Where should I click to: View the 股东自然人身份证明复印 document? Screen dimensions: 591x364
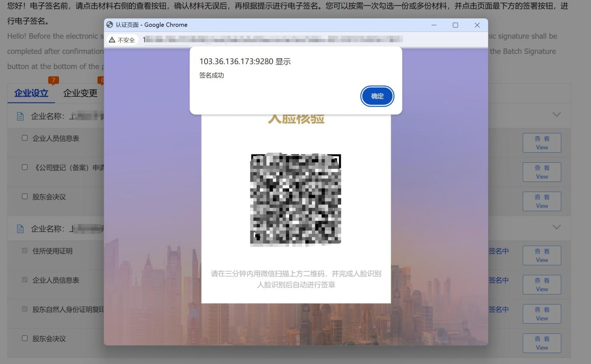click(542, 314)
